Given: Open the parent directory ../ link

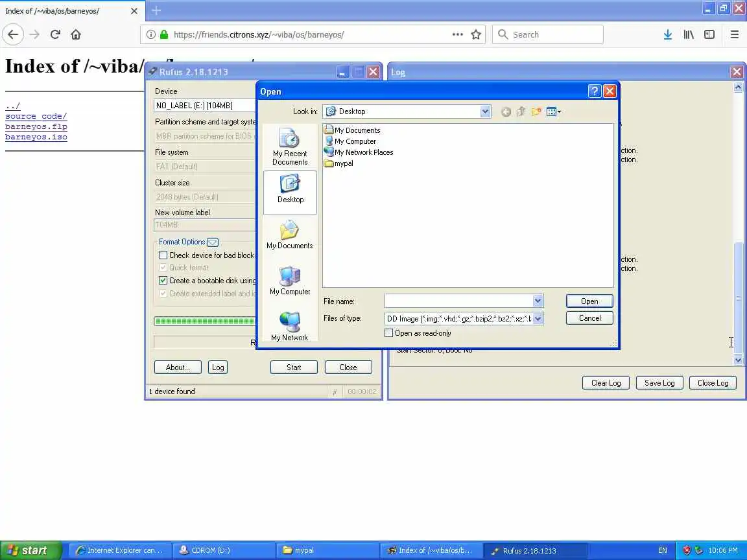Looking at the screenshot, I should (x=12, y=106).
